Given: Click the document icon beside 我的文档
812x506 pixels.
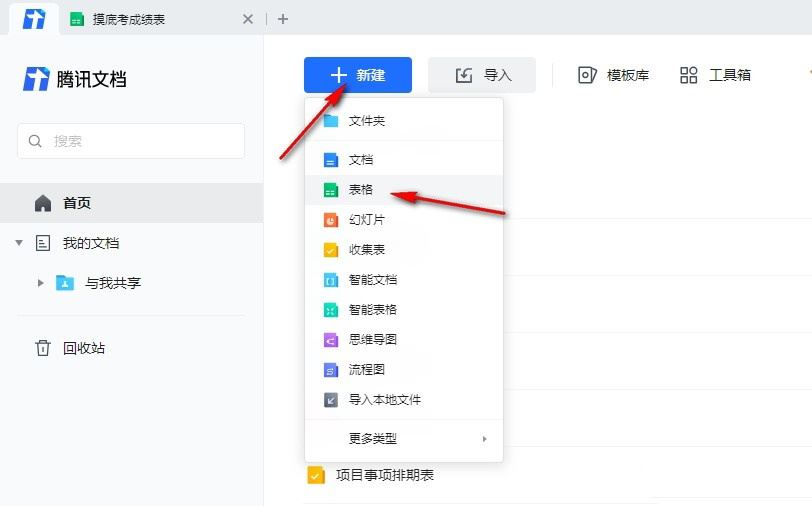Looking at the screenshot, I should tap(43, 243).
